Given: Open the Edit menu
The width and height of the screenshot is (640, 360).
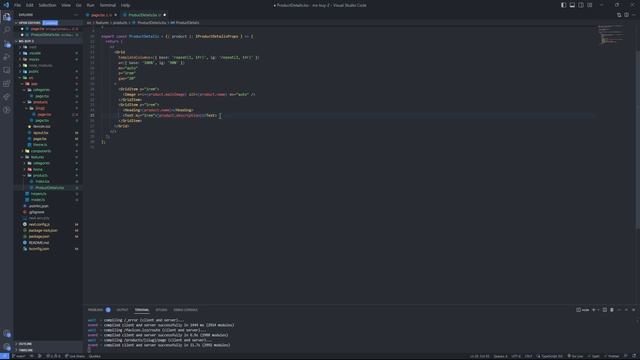Looking at the screenshot, I should point(30,5).
